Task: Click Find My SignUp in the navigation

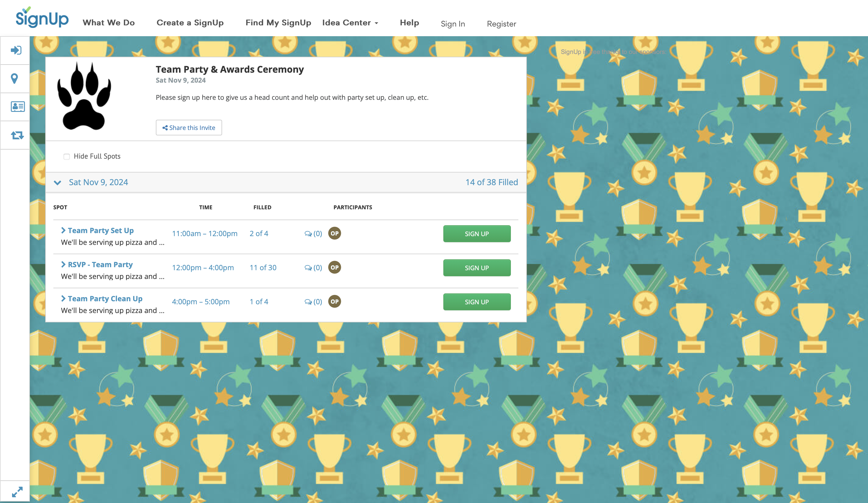Action: (278, 23)
